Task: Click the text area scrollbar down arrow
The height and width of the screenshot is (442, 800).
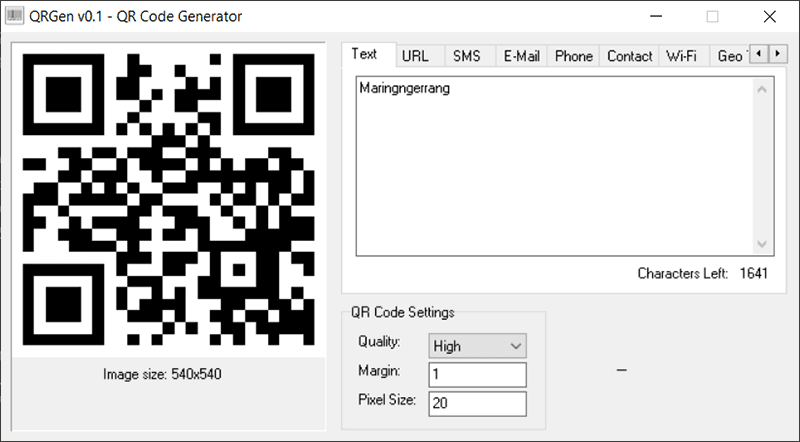Action: pos(762,244)
